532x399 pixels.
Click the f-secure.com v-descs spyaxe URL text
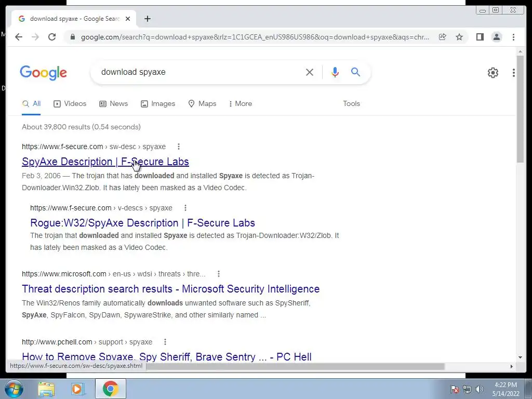[x=101, y=208]
